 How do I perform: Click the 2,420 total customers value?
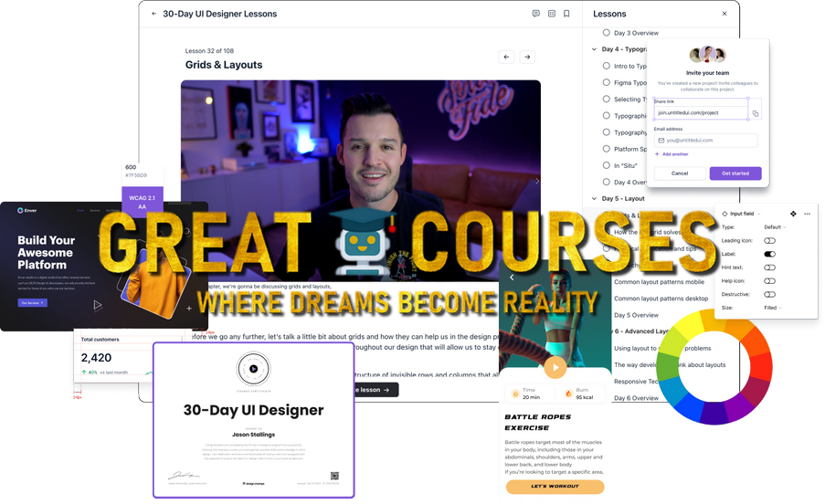[x=96, y=358]
